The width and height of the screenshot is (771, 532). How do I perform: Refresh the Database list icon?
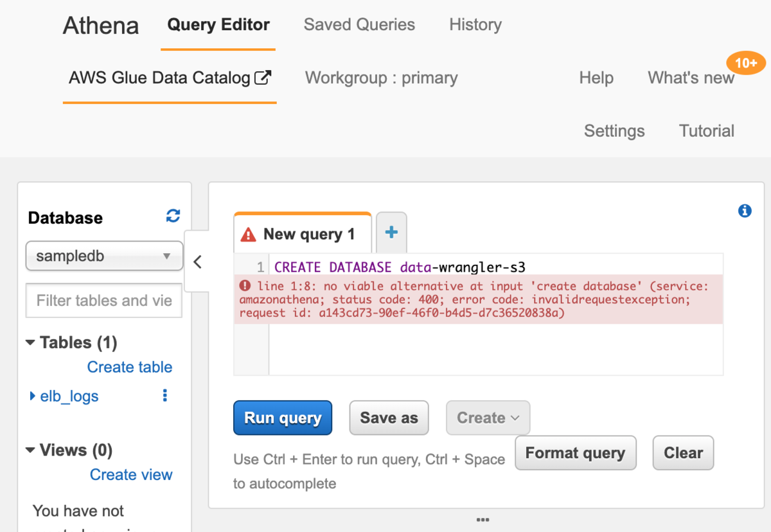pyautogui.click(x=173, y=216)
